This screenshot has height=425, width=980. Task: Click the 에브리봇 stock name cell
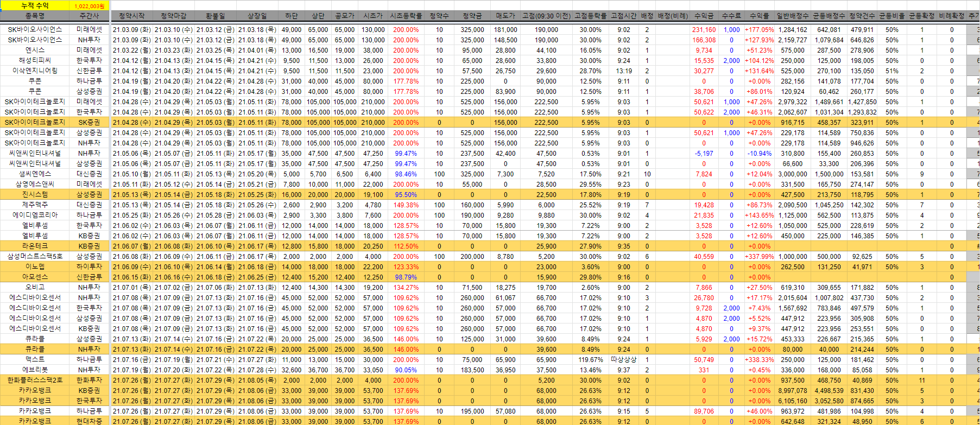pos(35,370)
